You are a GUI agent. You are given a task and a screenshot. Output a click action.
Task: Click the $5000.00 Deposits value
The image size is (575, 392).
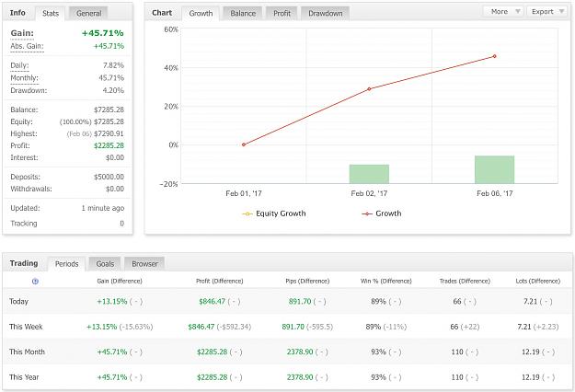click(x=109, y=177)
